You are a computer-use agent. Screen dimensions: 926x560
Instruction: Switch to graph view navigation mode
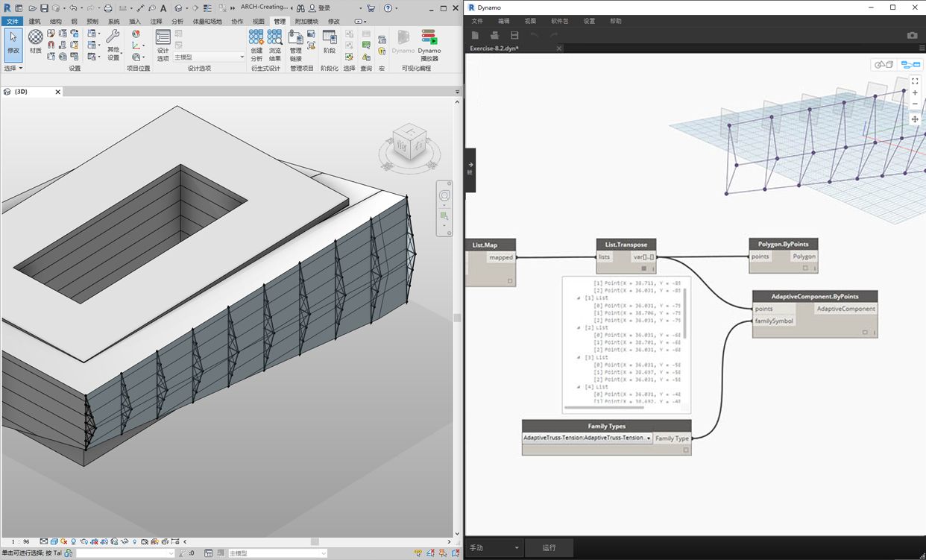[x=910, y=65]
